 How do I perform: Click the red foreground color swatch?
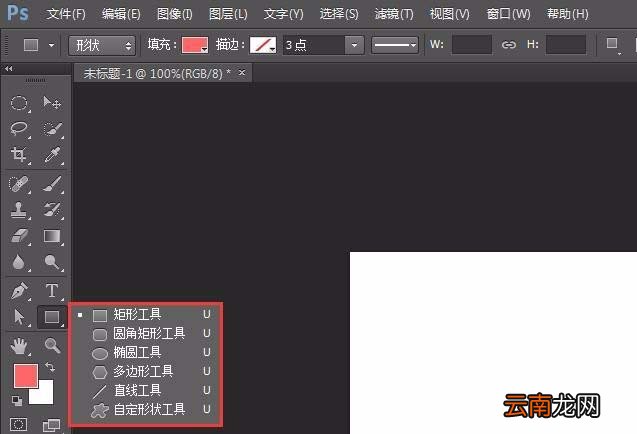(25, 375)
